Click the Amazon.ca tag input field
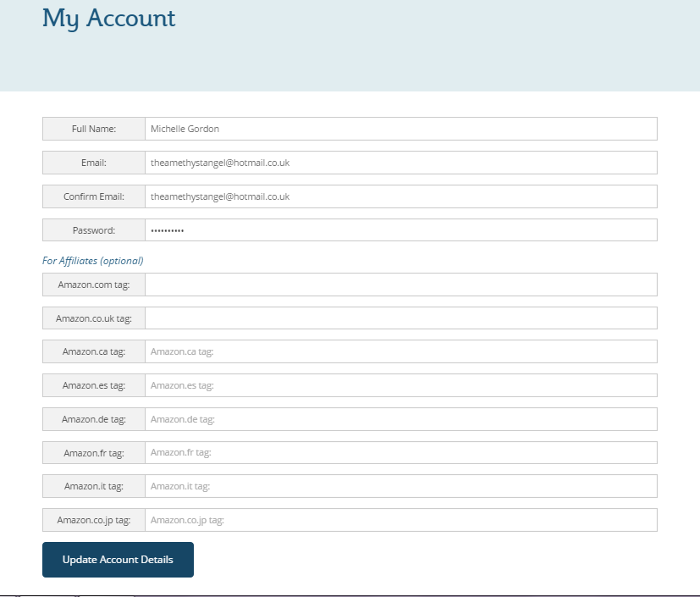Image resolution: width=700 pixels, height=597 pixels. (400, 351)
